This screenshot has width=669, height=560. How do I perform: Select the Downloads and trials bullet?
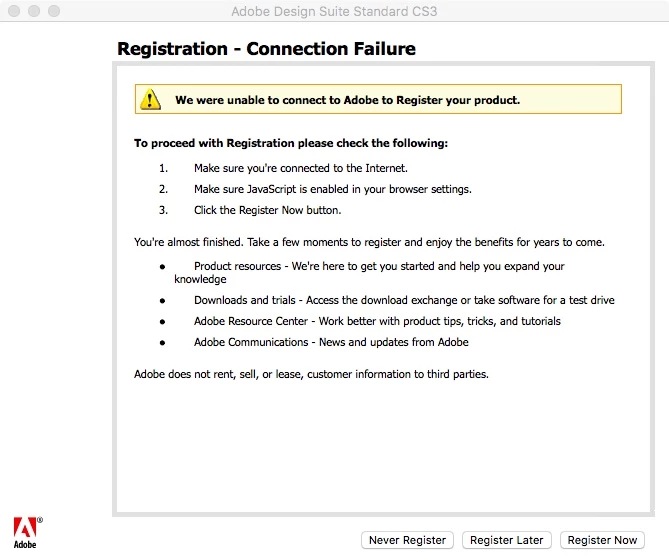[404, 300]
